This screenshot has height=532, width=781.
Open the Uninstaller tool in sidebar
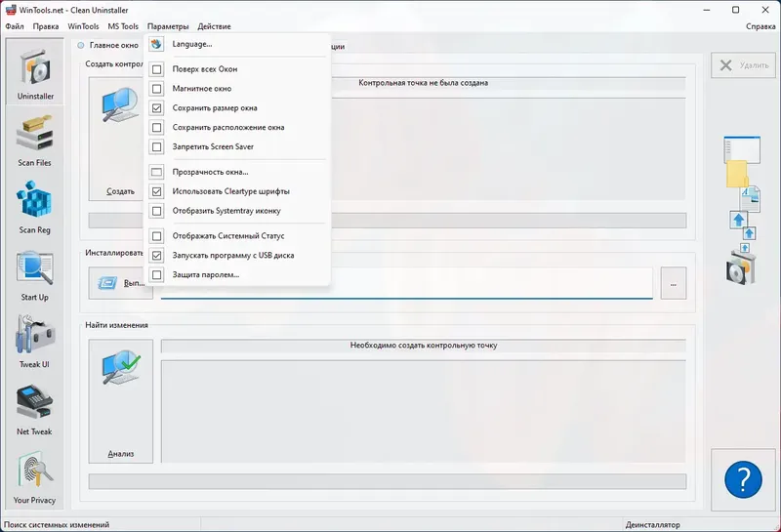(35, 71)
